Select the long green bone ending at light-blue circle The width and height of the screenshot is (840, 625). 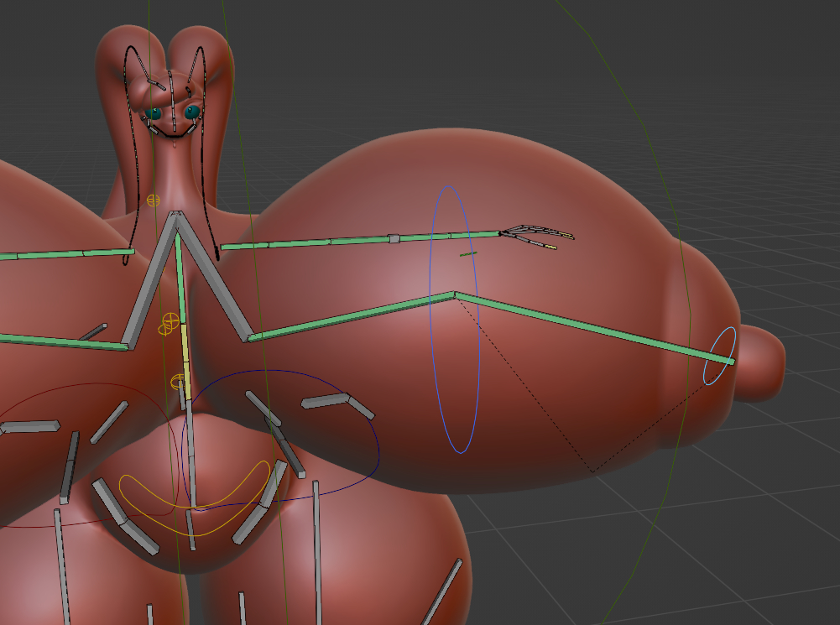click(x=592, y=327)
